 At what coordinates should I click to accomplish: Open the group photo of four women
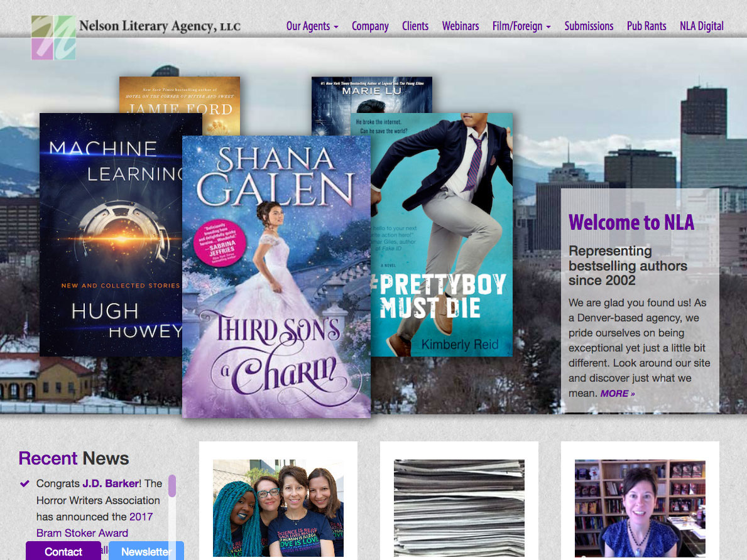pos(278,508)
